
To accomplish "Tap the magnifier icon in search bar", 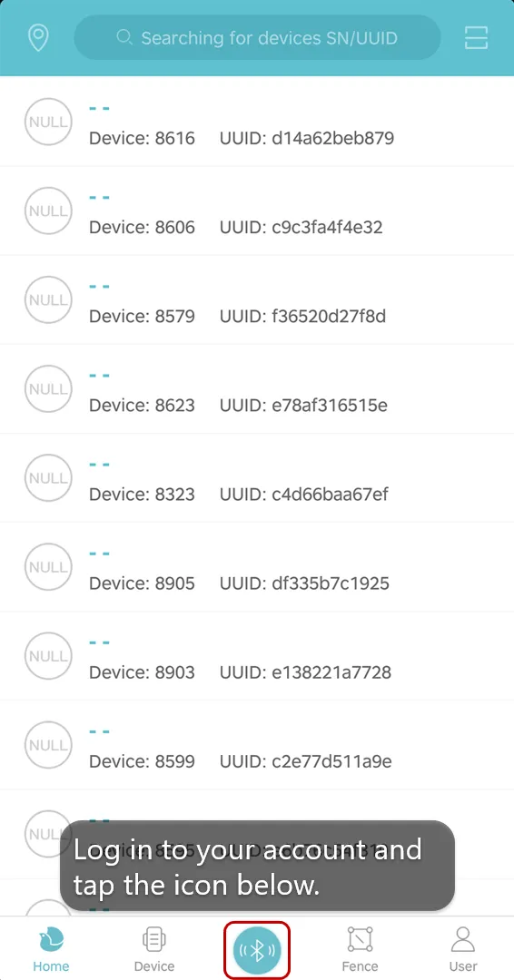I will tap(124, 37).
